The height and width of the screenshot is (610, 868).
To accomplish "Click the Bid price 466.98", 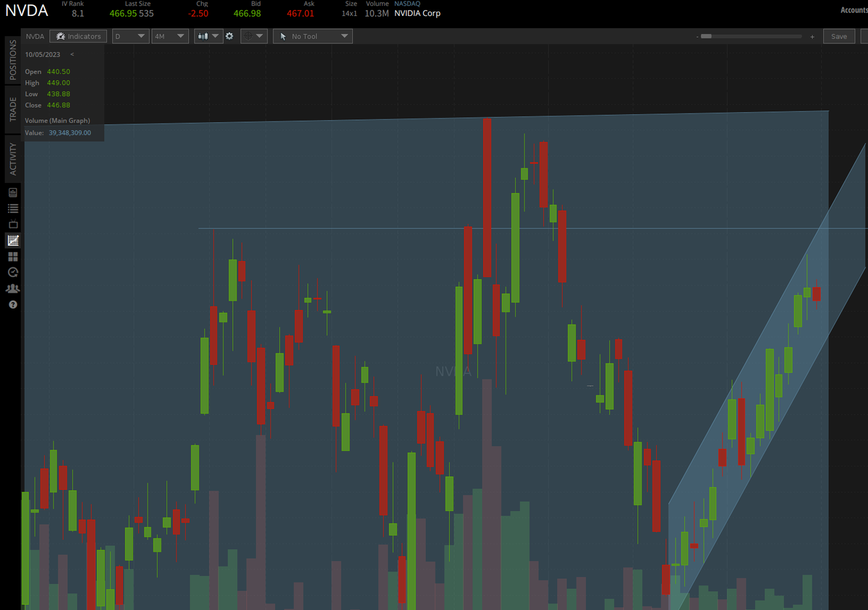I will (x=248, y=13).
